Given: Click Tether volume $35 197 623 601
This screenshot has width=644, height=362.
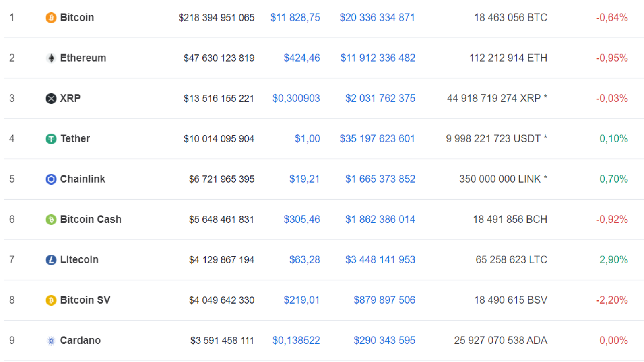Looking at the screenshot, I should (x=377, y=139).
